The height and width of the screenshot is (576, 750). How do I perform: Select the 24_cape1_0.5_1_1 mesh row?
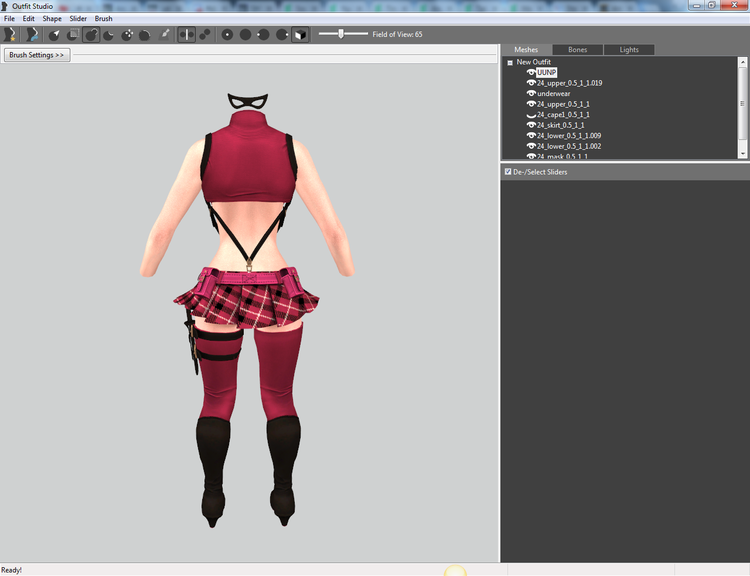[x=563, y=114]
